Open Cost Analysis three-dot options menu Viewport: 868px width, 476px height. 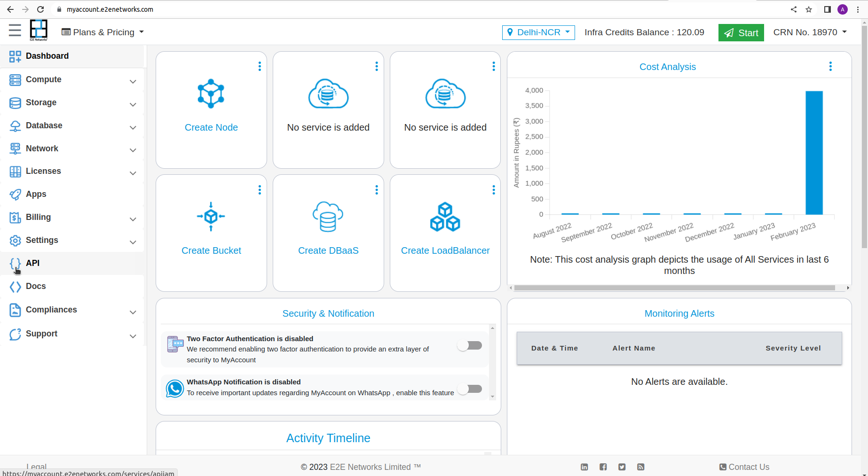click(831, 66)
